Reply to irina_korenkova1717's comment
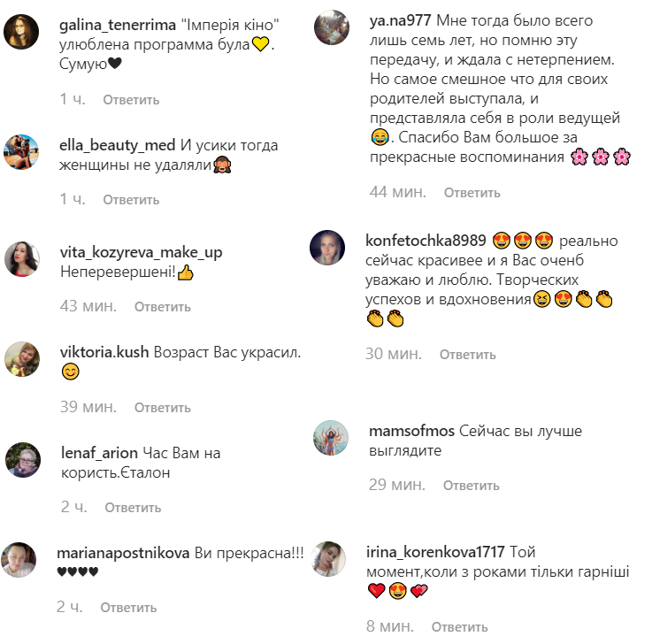Screen dimensions: 652x644 click(x=459, y=626)
